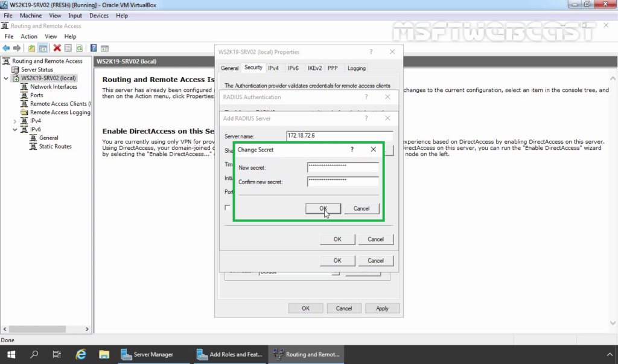Click Cancel in the RADIUS Authentication dialog
Image resolution: width=618 pixels, height=364 pixels.
375,261
